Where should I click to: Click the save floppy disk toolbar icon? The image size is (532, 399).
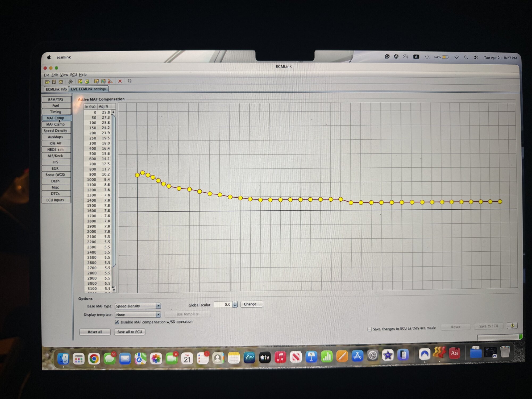point(54,82)
